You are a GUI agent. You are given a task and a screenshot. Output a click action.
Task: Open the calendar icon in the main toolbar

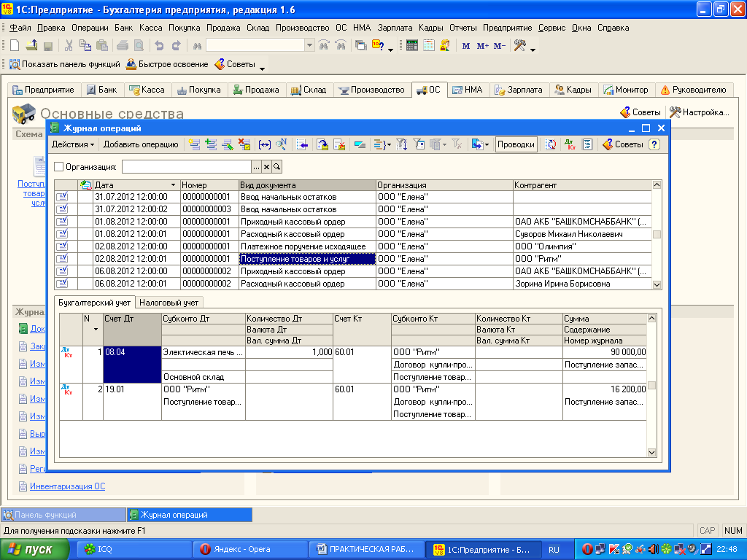[429, 46]
